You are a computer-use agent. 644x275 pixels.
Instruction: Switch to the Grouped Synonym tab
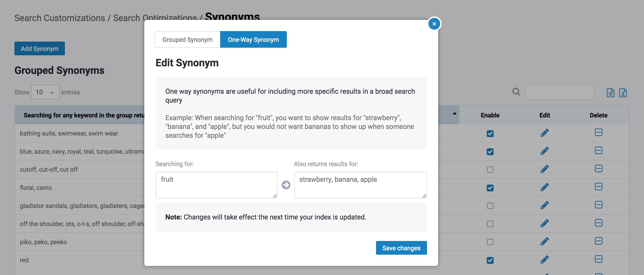click(x=187, y=39)
